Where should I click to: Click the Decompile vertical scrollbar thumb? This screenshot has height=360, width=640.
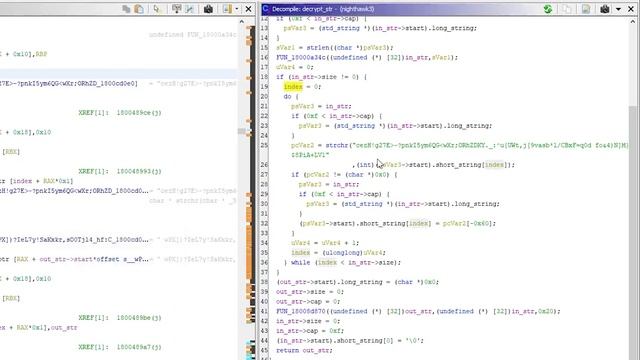[632, 233]
